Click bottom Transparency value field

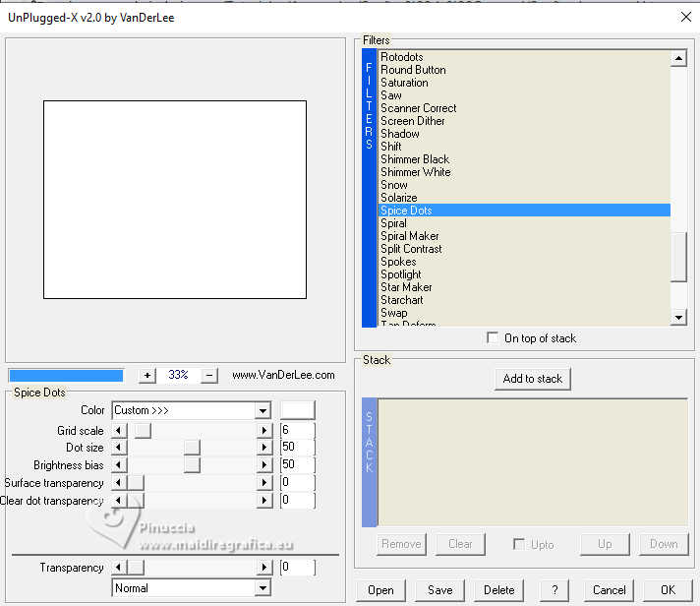tap(297, 568)
